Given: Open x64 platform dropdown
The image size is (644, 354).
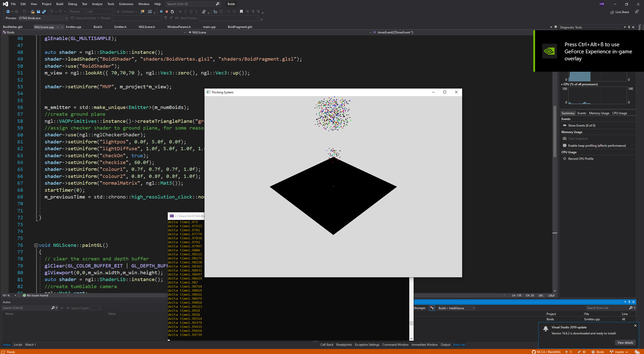Looking at the screenshot, I should [x=101, y=12].
